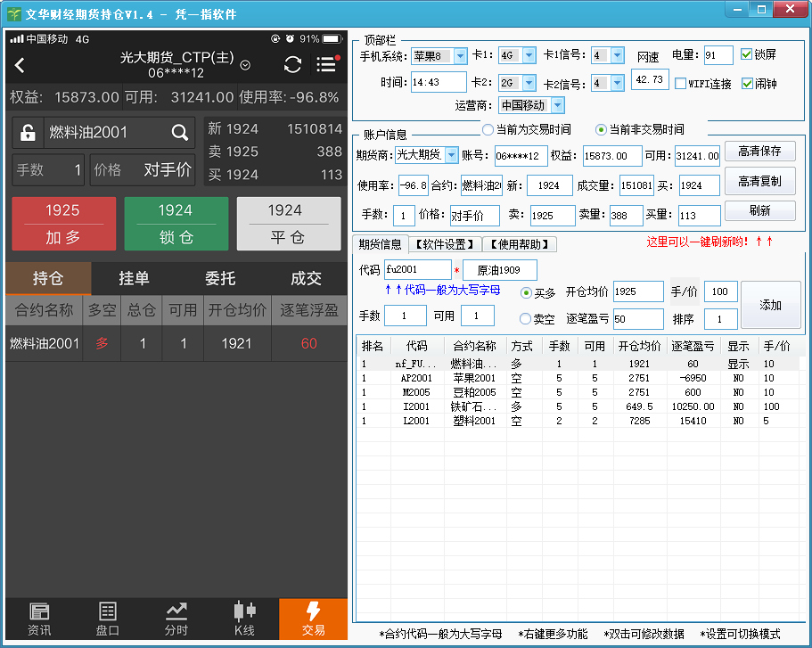812x648 pixels.
Task: Open the 手机系统 dropdown
Action: tap(460, 55)
